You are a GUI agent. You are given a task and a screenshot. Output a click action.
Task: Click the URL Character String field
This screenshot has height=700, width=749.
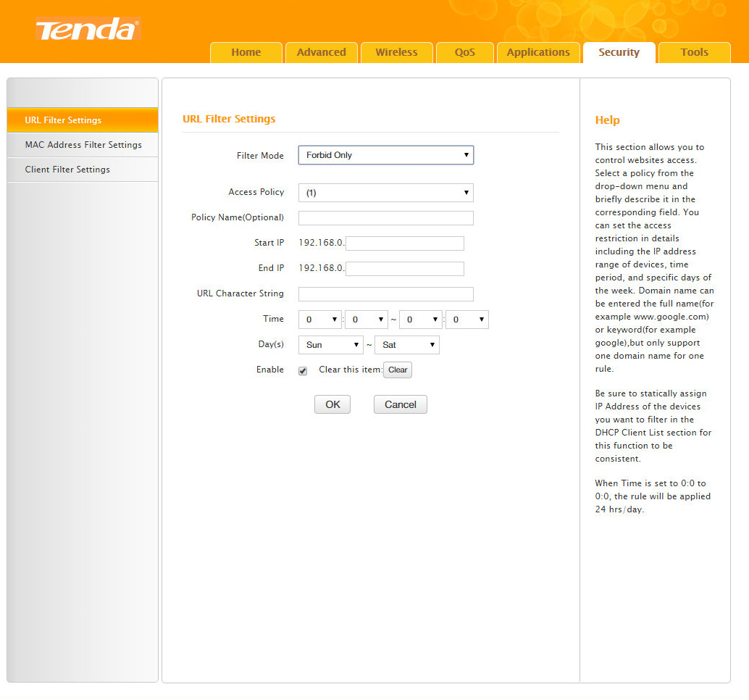(x=386, y=294)
